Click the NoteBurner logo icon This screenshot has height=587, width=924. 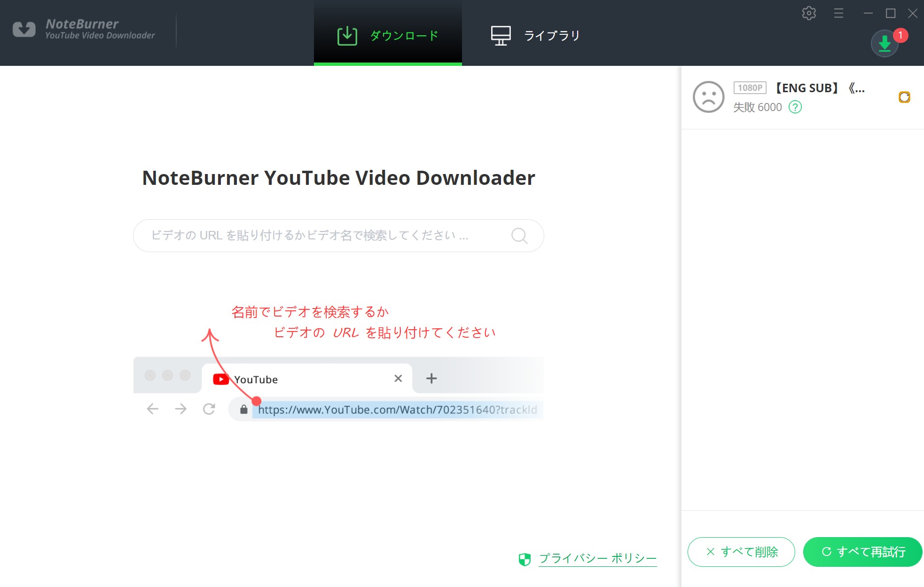[24, 30]
